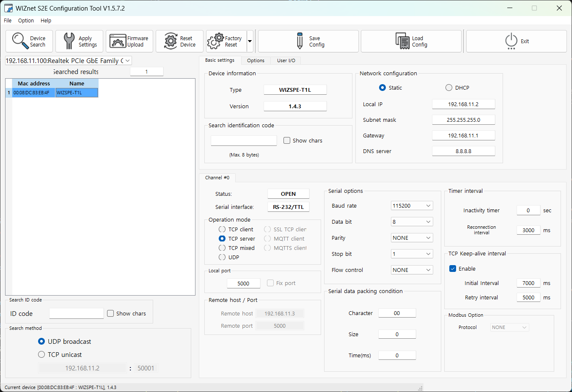Click the Factory Reset gears icon
The image size is (572, 392).
point(215,41)
